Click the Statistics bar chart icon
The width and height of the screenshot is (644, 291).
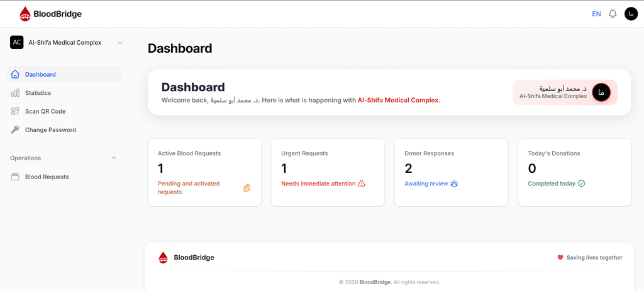(x=15, y=93)
